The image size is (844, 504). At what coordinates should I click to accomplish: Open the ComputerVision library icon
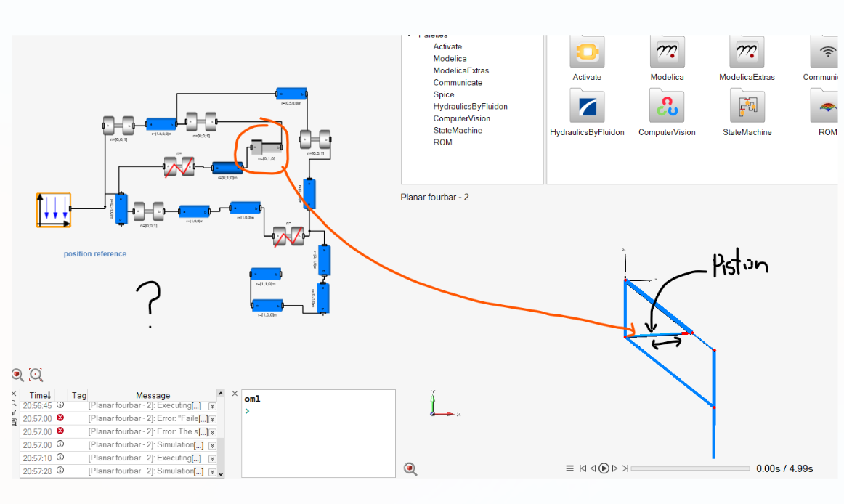(x=667, y=106)
